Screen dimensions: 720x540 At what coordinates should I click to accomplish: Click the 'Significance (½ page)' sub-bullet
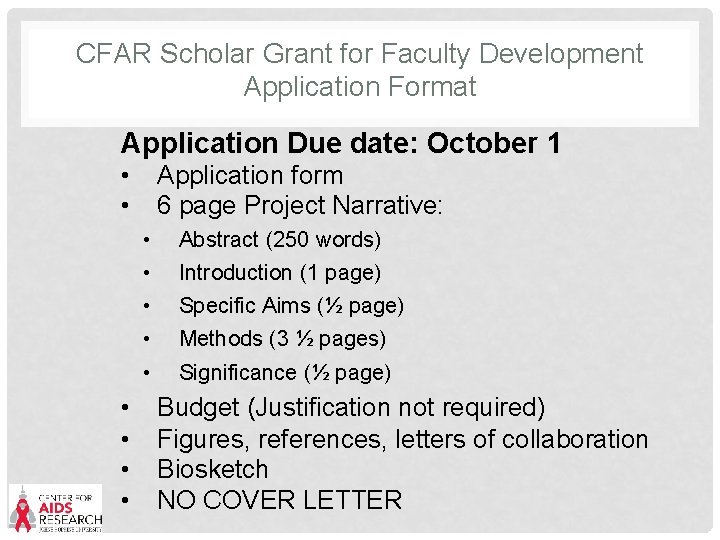tap(285, 373)
